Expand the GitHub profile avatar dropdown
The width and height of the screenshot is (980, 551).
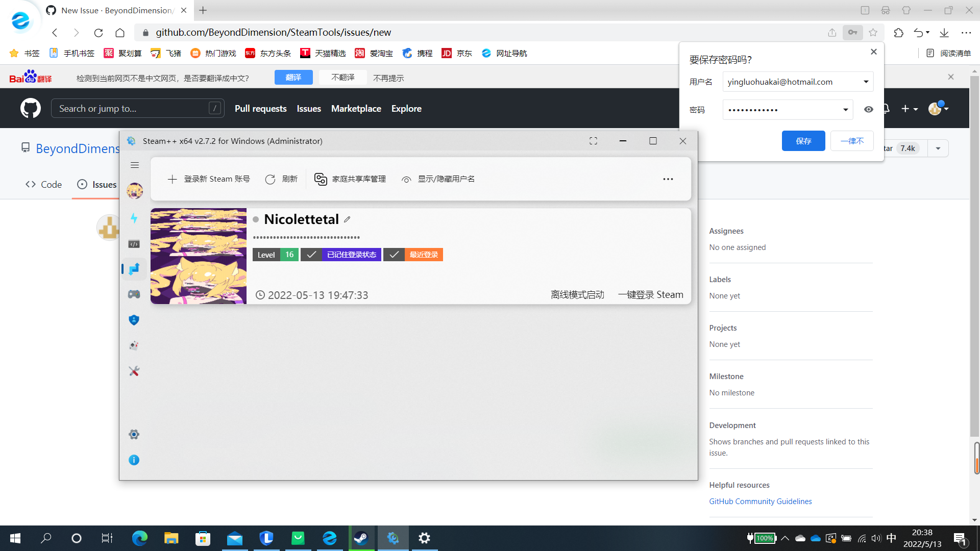coord(938,108)
